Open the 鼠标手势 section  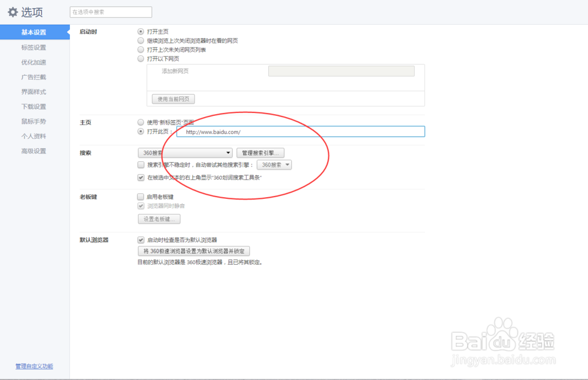pyautogui.click(x=34, y=121)
